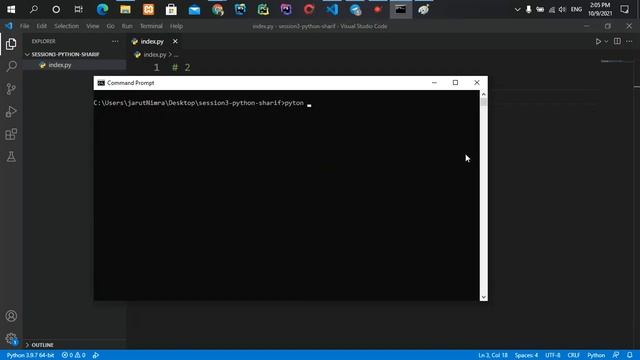Open Windows taskbar search
Screen dimensions: 640x360
[x=34, y=9]
